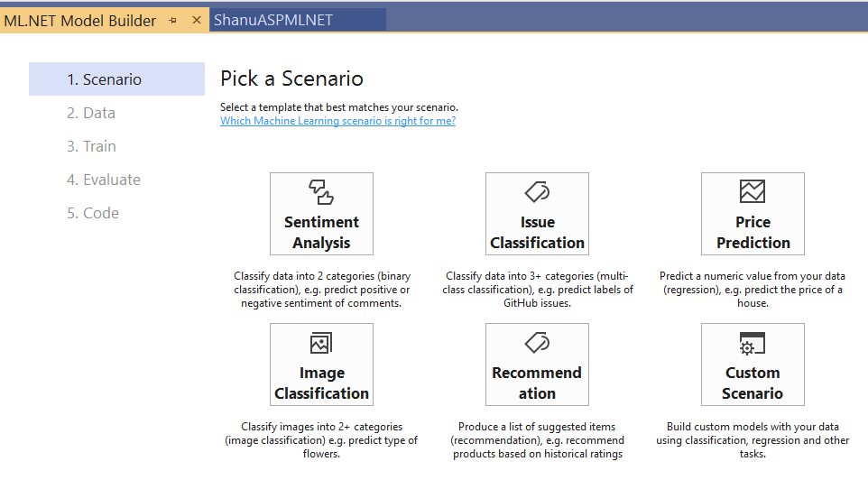Open 'Which Machine Learning scenario' help link
The image size is (868, 480).
coord(337,121)
